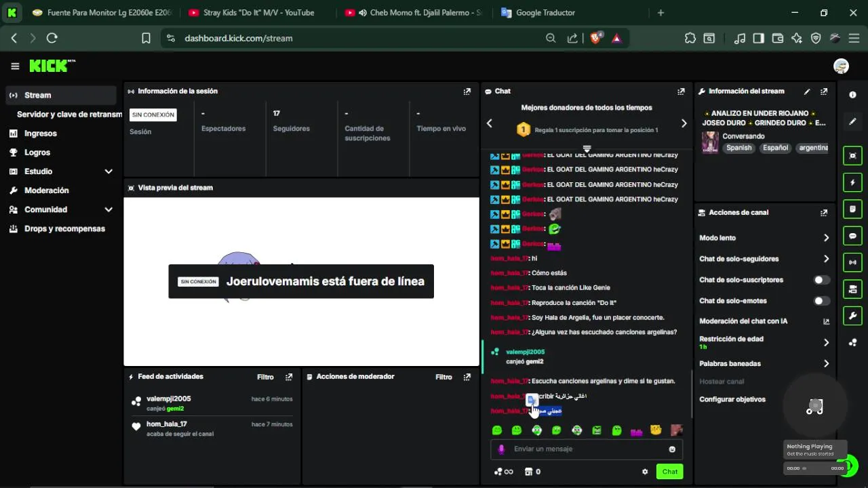The height and width of the screenshot is (488, 868).
Task: Open Ingresos in sidebar
Action: pyautogui.click(x=62, y=134)
